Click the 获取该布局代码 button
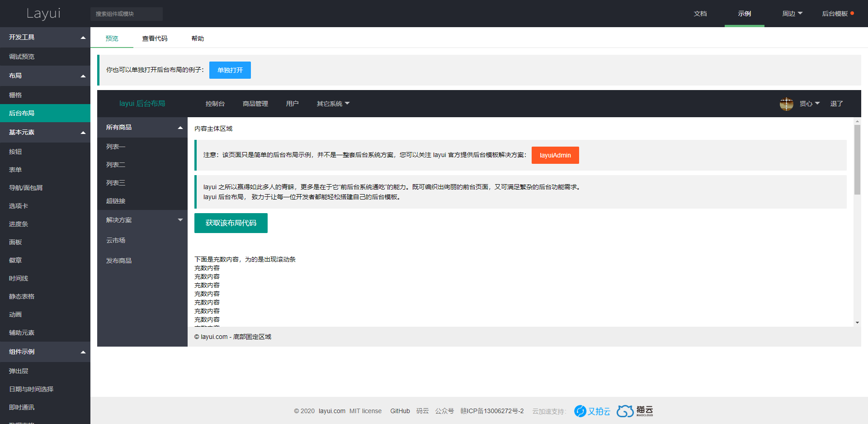Screen dimensions: 868x424 (231, 223)
